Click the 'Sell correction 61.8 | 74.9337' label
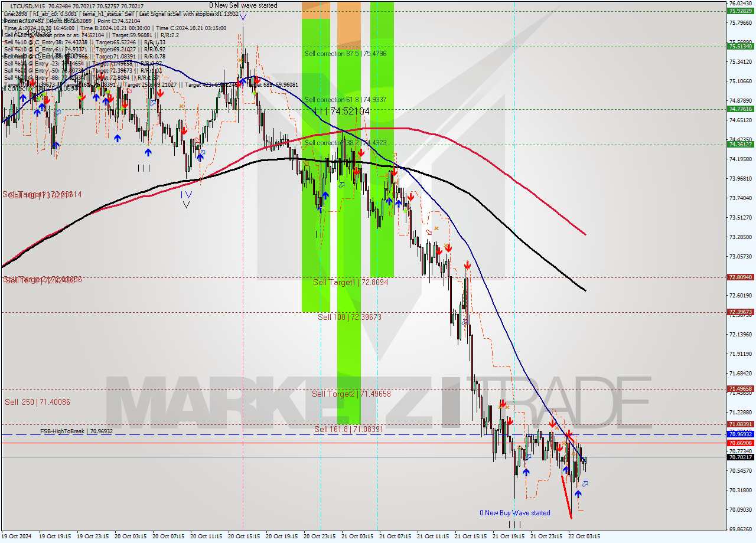This screenshot has height=543, width=756. click(346, 100)
